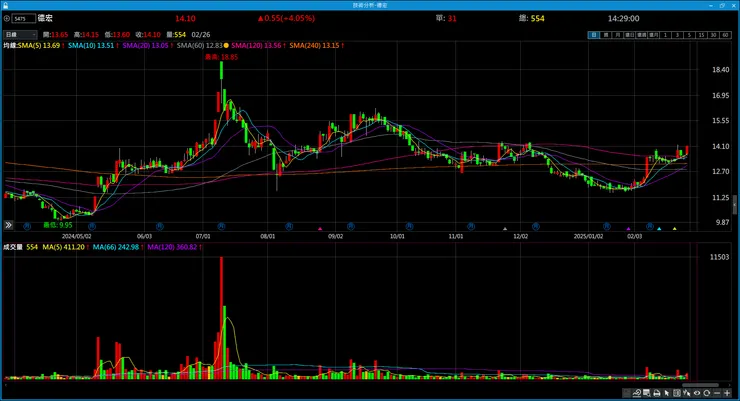Click the purple triangle marker on timeline
The height and width of the screenshot is (401, 740).
628,229
